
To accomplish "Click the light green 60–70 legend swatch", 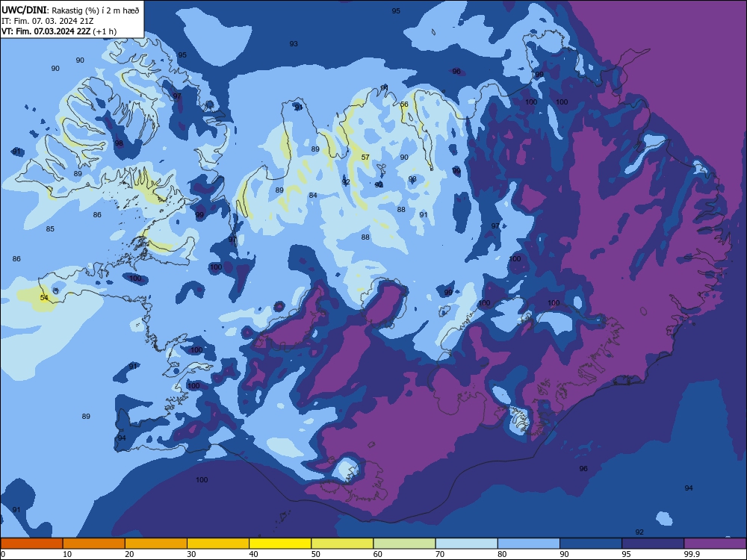I will [x=404, y=544].
